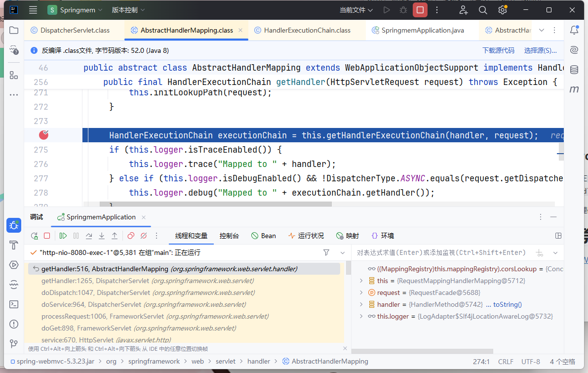
Task: Click the Step Over debug icon
Action: [x=89, y=236]
